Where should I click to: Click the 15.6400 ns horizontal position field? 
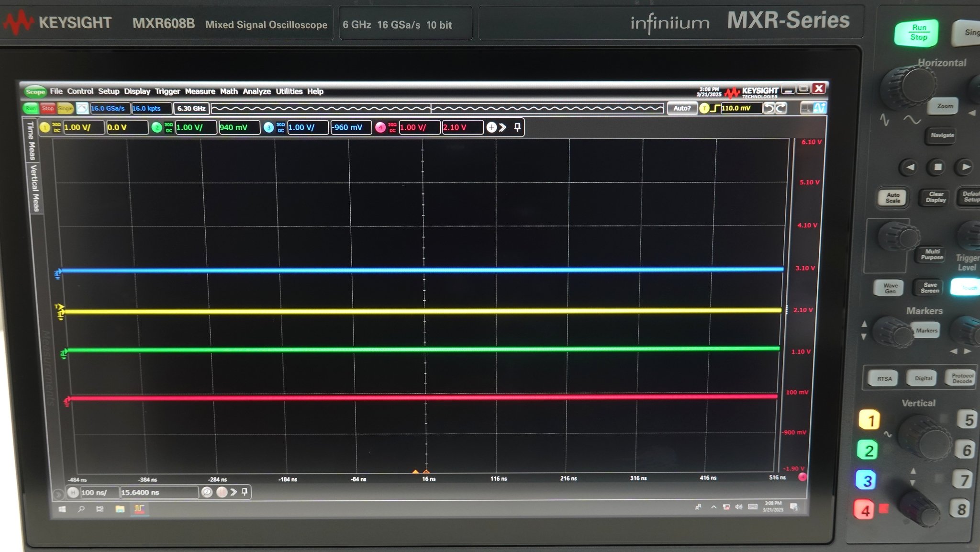pos(159,492)
